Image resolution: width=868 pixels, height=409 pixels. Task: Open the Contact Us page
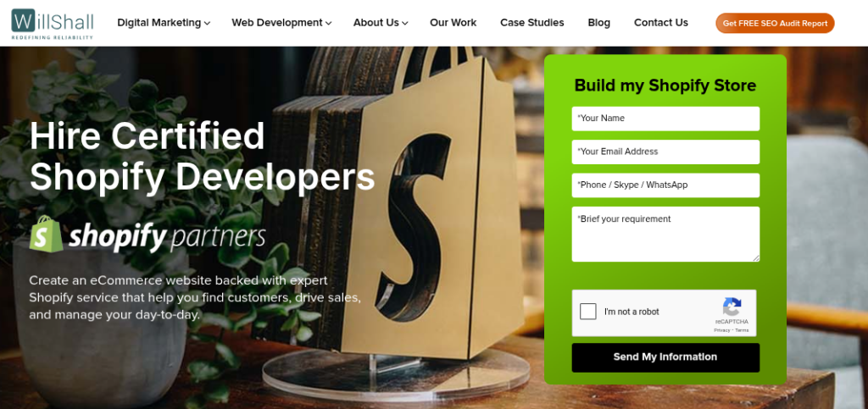[661, 23]
